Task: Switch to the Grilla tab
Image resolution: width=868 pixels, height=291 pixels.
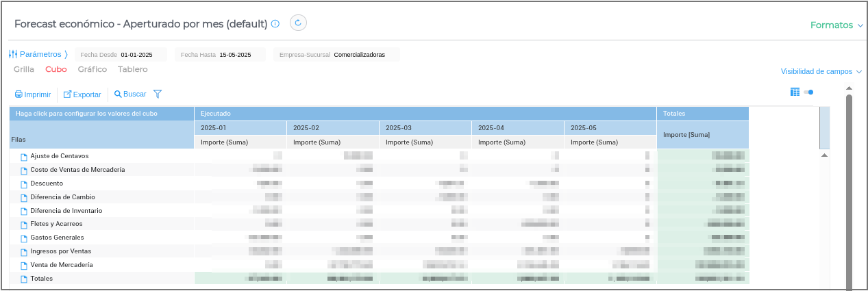Action: (x=24, y=69)
